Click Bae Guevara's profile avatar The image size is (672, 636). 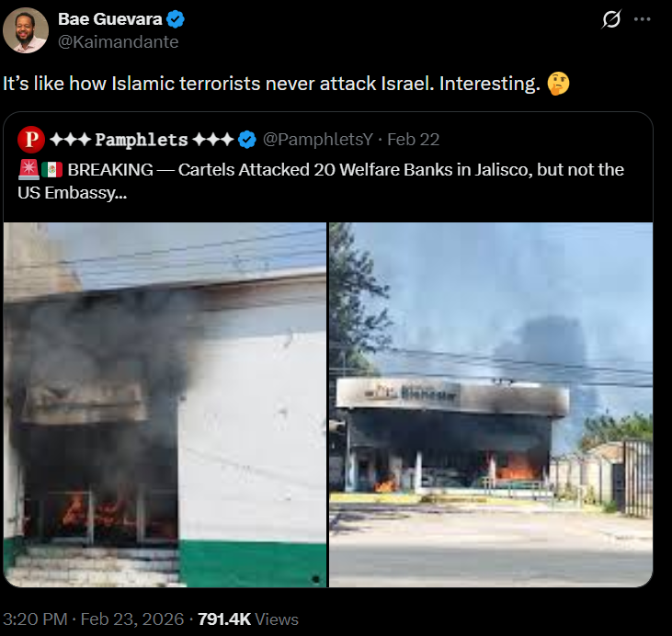pos(26,30)
